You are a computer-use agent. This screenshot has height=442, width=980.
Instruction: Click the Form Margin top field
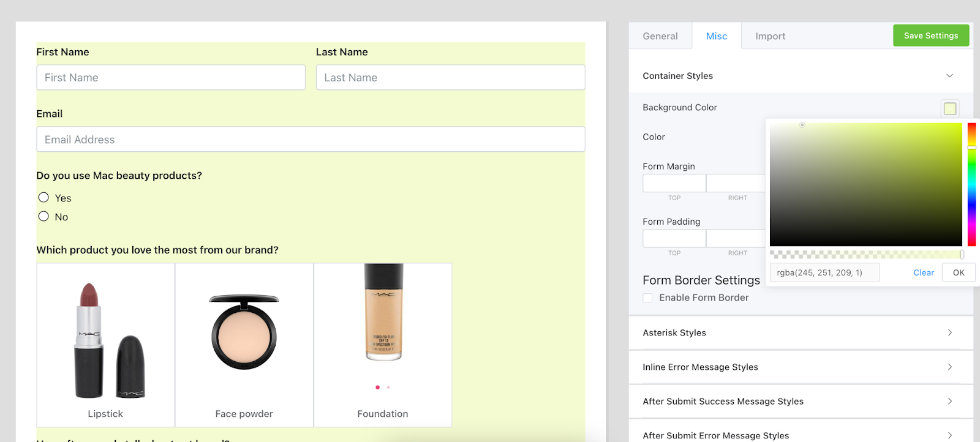(x=674, y=183)
